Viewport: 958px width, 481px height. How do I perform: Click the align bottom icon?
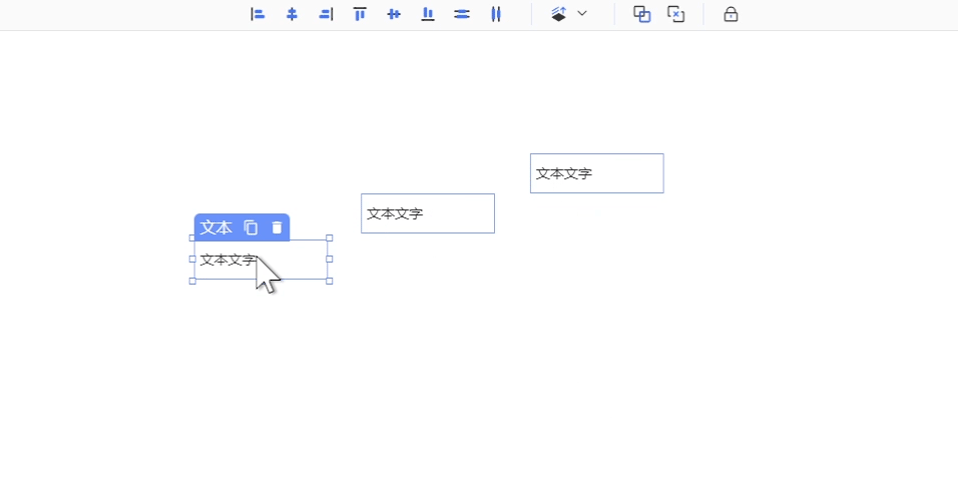428,14
